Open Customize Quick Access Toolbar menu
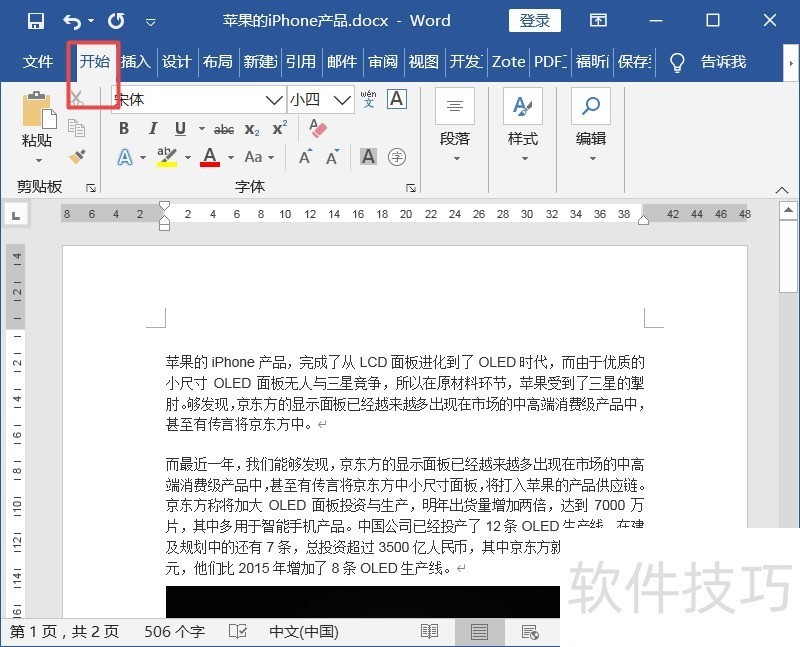The image size is (800, 647). pos(151,21)
